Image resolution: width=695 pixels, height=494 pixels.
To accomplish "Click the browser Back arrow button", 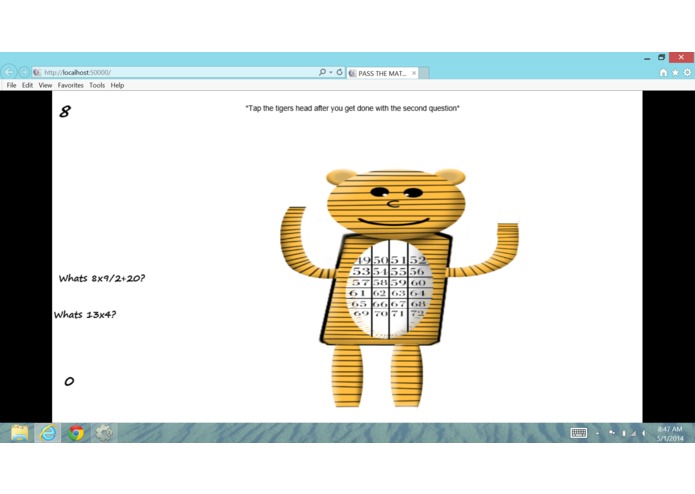I will (x=9, y=72).
